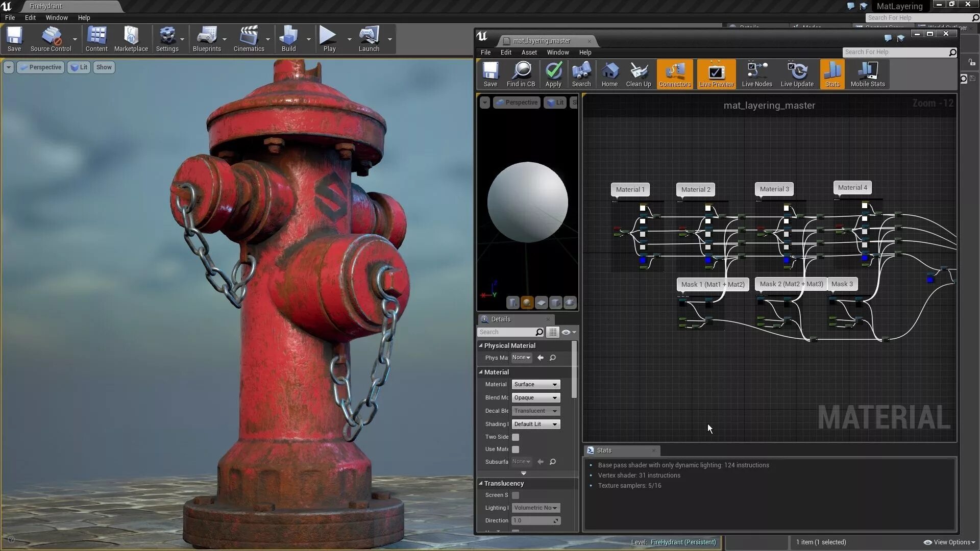Click the Show viewport button
The image size is (980, 551).
click(104, 67)
